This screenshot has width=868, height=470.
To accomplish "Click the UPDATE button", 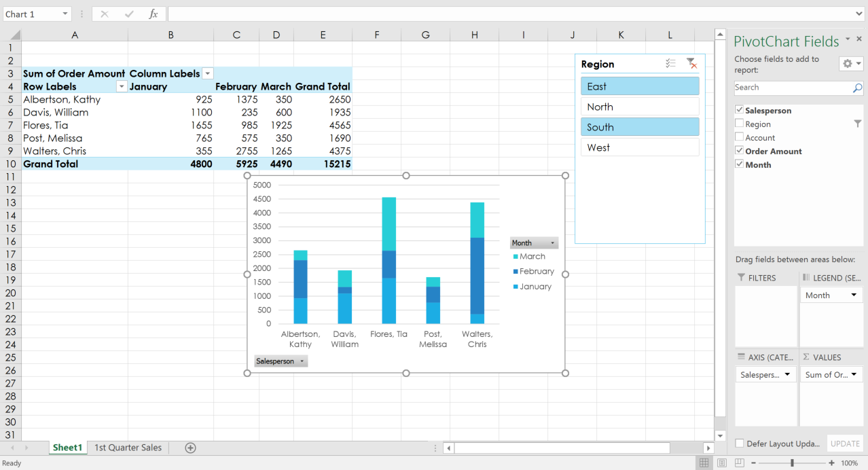I will 844,444.
